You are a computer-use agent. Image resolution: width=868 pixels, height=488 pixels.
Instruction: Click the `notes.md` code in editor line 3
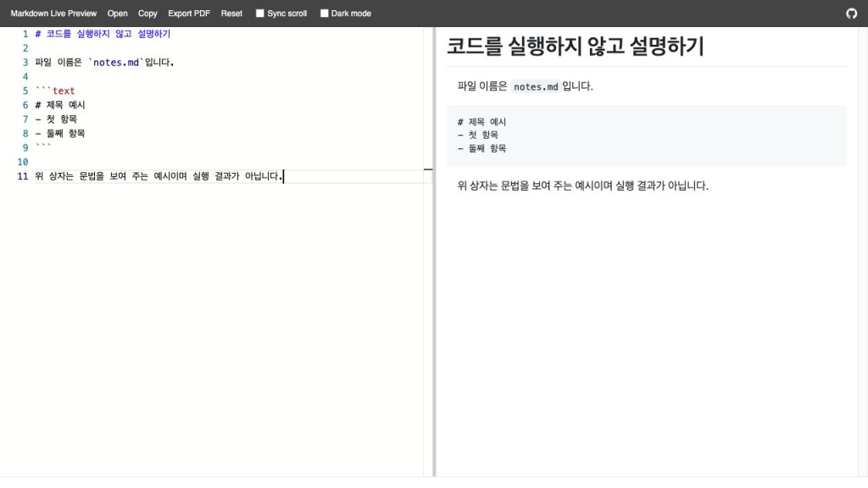click(x=115, y=62)
